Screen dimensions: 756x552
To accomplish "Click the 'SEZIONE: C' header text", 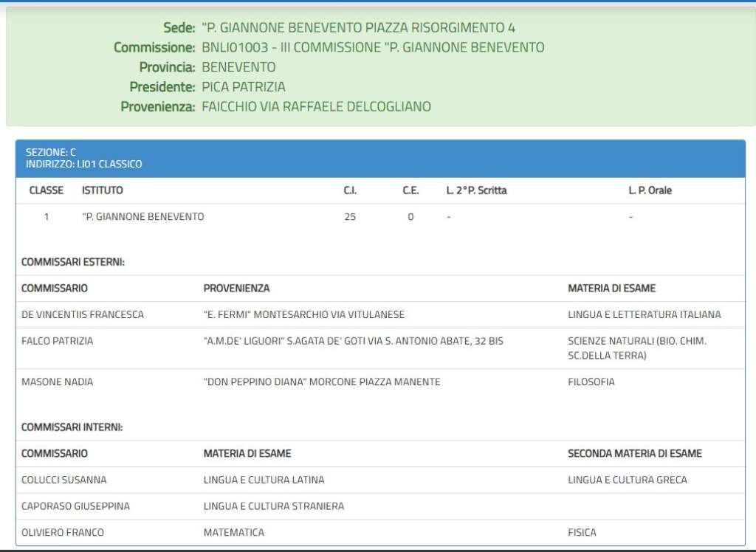I will (51, 152).
